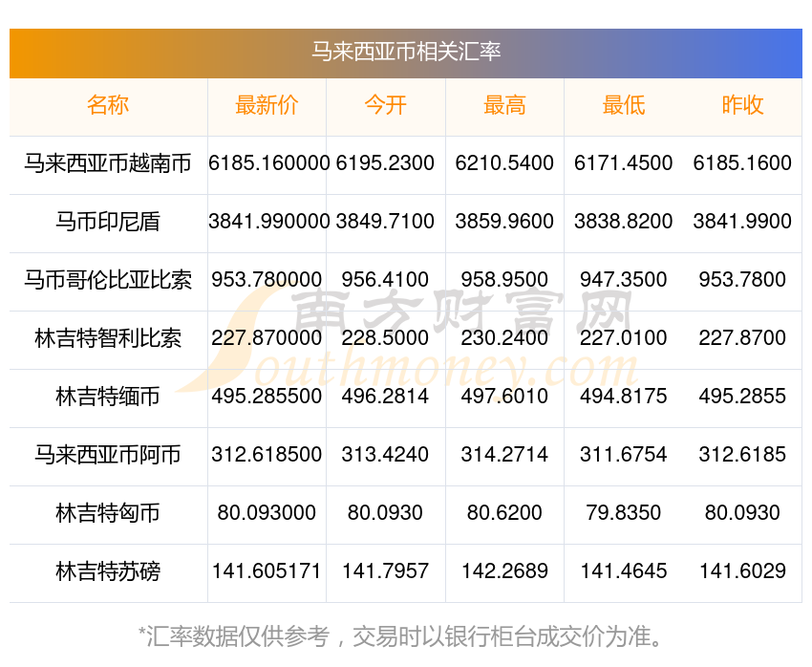Select the 名称 column header
This screenshot has height=667, width=812.
[x=108, y=105]
